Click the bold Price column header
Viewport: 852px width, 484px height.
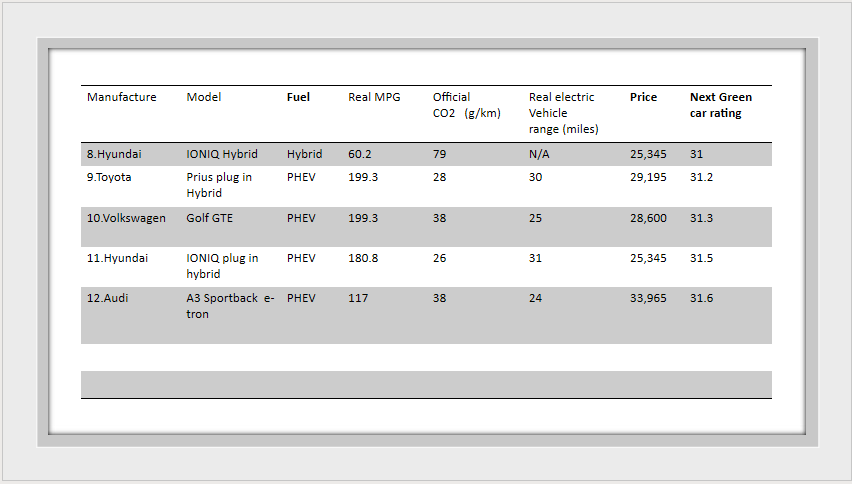(x=643, y=97)
